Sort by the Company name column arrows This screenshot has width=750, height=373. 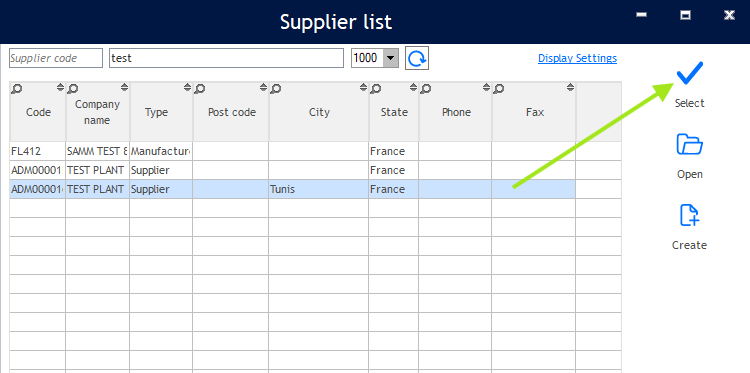pyautogui.click(x=124, y=87)
